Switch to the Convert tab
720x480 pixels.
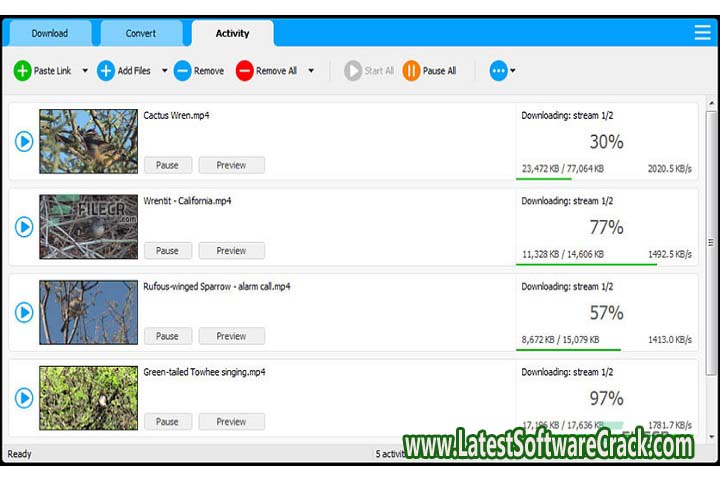click(140, 33)
